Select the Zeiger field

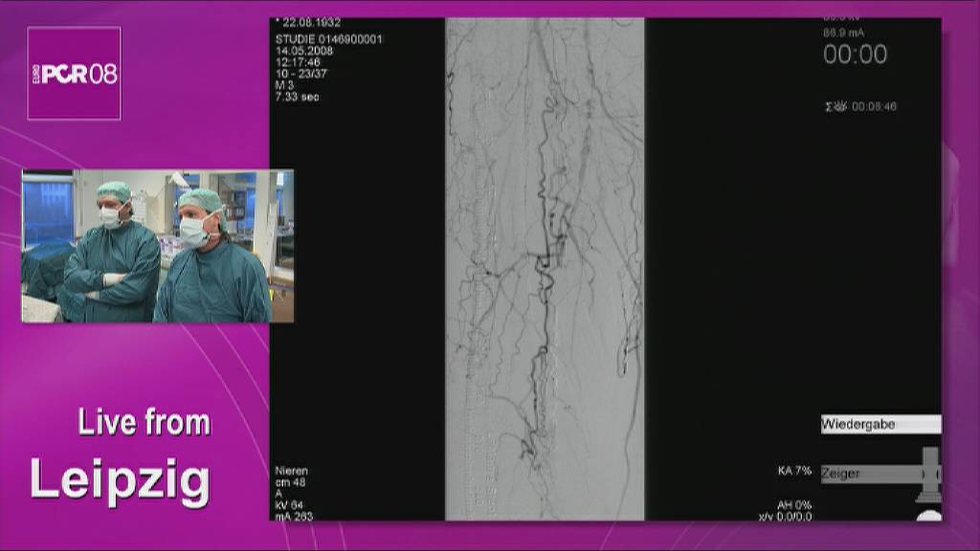[866, 474]
